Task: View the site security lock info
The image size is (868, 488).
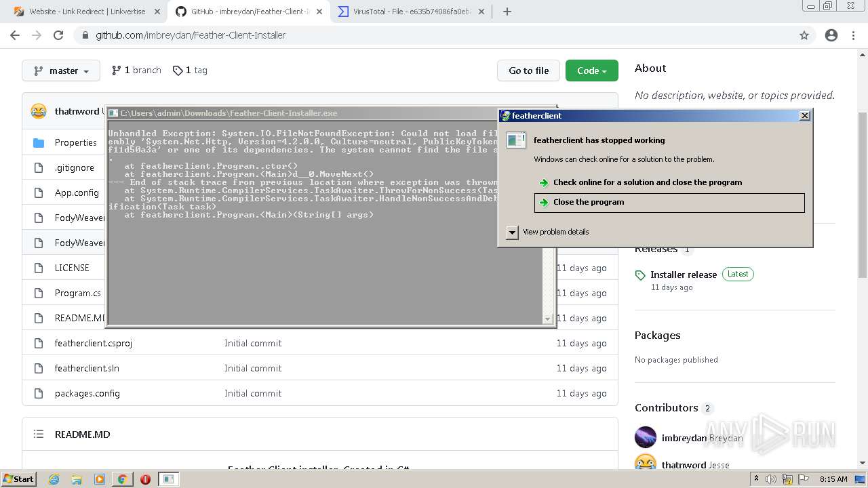Action: 85,35
